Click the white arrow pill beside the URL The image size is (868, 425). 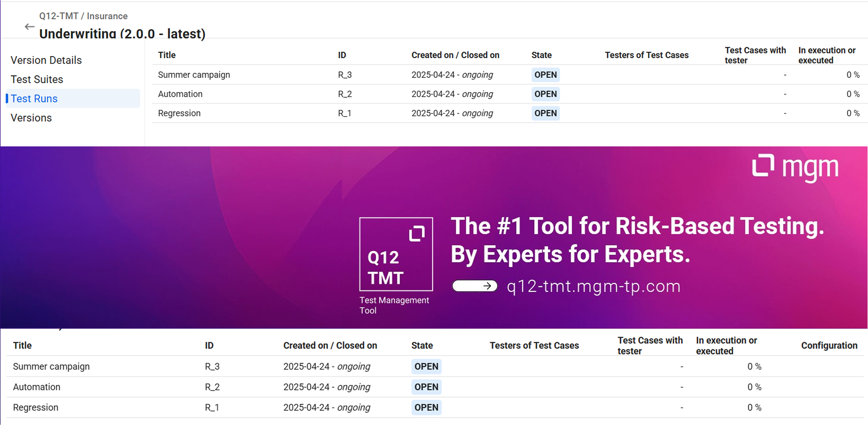coord(475,286)
